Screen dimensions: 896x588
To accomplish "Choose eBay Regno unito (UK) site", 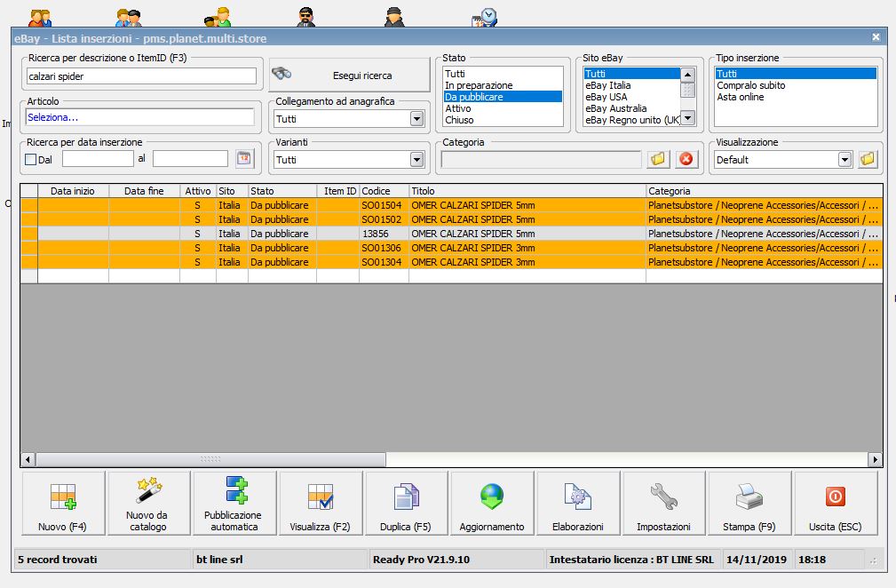I will (632, 119).
